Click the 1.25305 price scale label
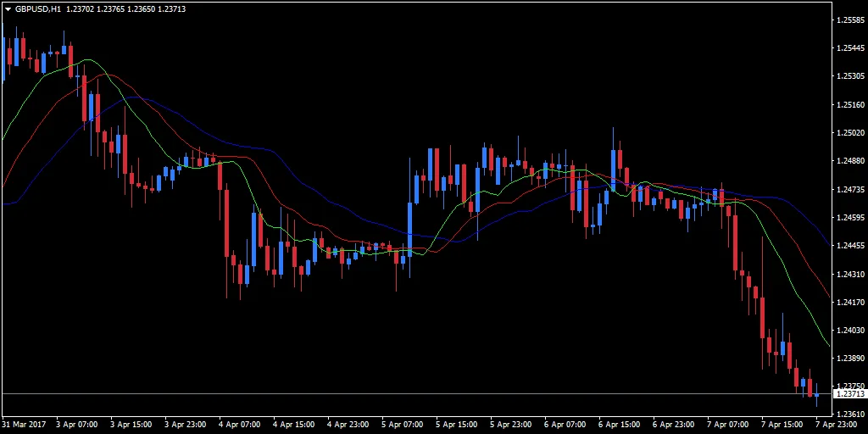This screenshot has height=434, width=868. pos(850,76)
